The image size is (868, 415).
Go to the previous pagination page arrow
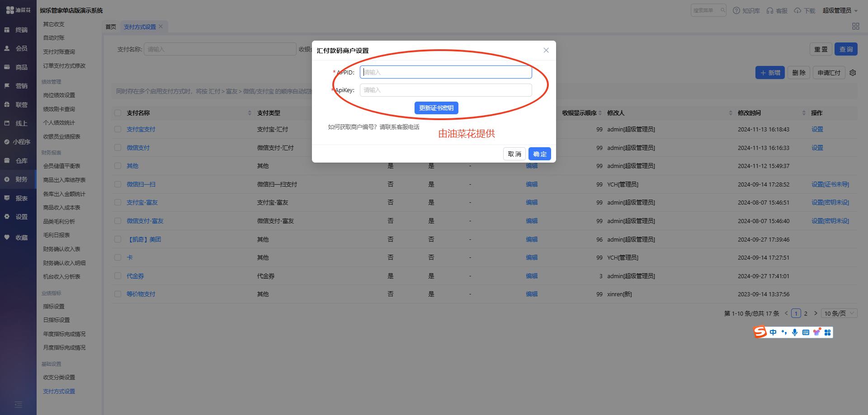(x=786, y=313)
